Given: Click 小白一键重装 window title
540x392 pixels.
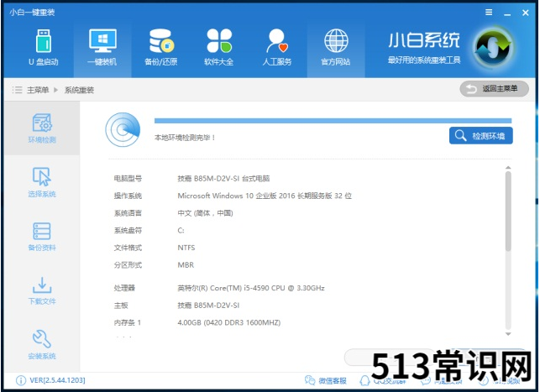Looking at the screenshot, I should click(32, 13).
